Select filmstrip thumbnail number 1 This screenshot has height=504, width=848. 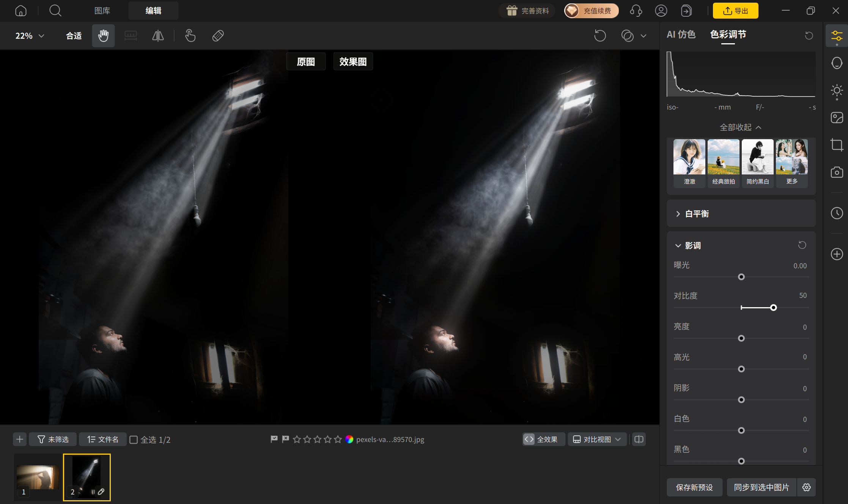click(x=38, y=477)
